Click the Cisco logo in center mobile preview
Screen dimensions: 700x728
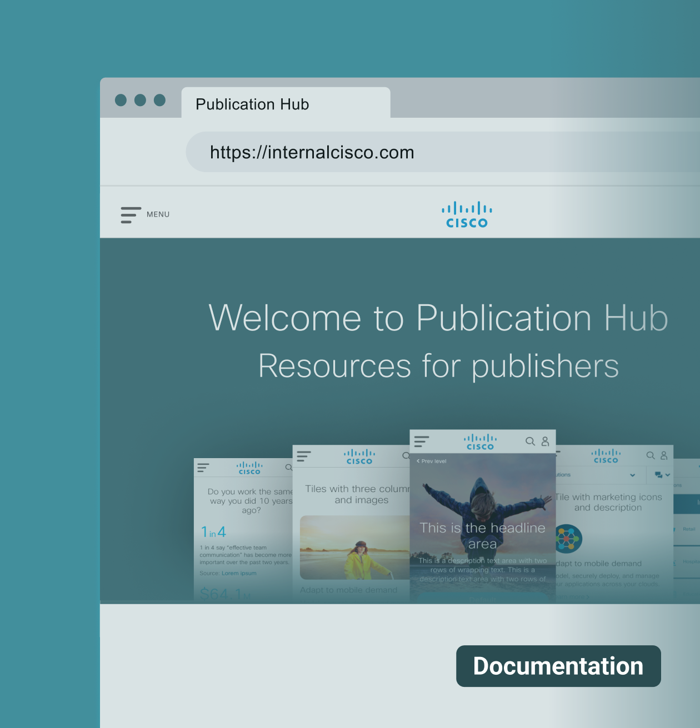point(480,442)
